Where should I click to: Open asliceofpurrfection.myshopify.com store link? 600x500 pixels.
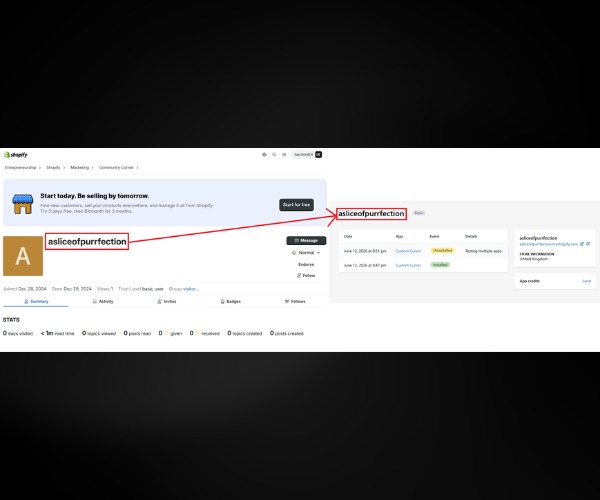pyautogui.click(x=549, y=244)
